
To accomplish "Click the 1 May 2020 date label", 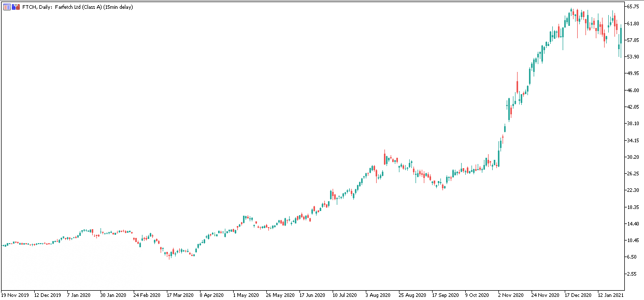I will [246, 295].
